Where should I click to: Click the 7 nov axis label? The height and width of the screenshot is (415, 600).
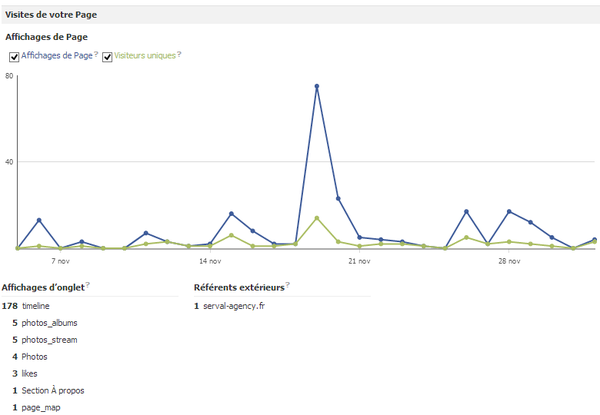coord(60,261)
